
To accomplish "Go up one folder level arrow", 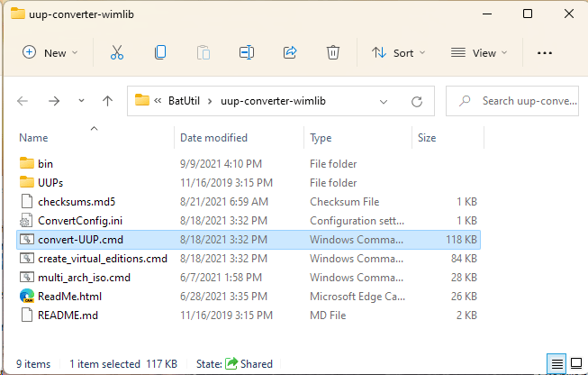I will tap(107, 101).
